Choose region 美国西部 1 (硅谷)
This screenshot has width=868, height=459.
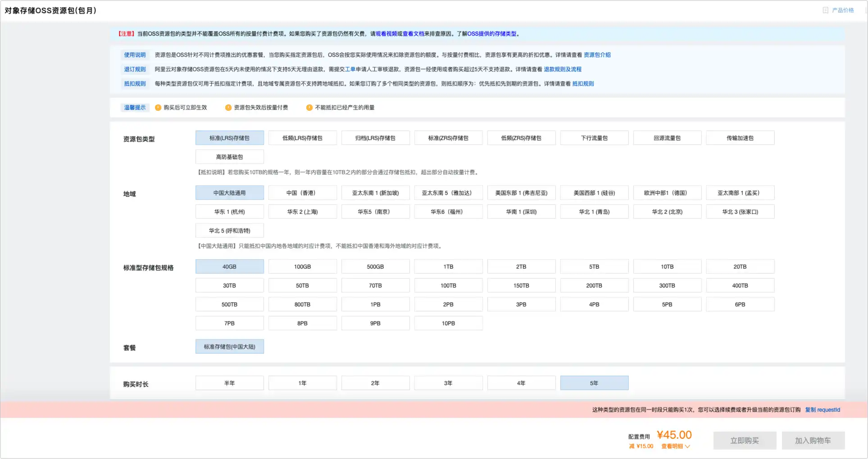(x=595, y=193)
